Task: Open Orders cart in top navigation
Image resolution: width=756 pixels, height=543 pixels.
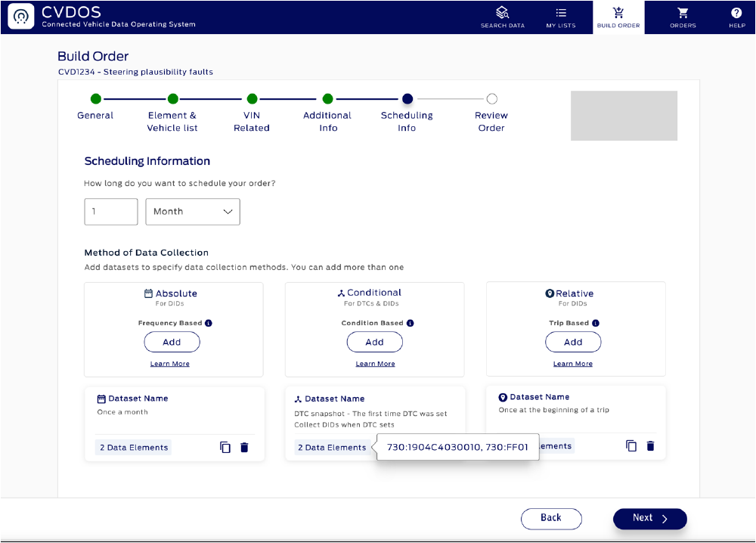Action: pyautogui.click(x=683, y=17)
